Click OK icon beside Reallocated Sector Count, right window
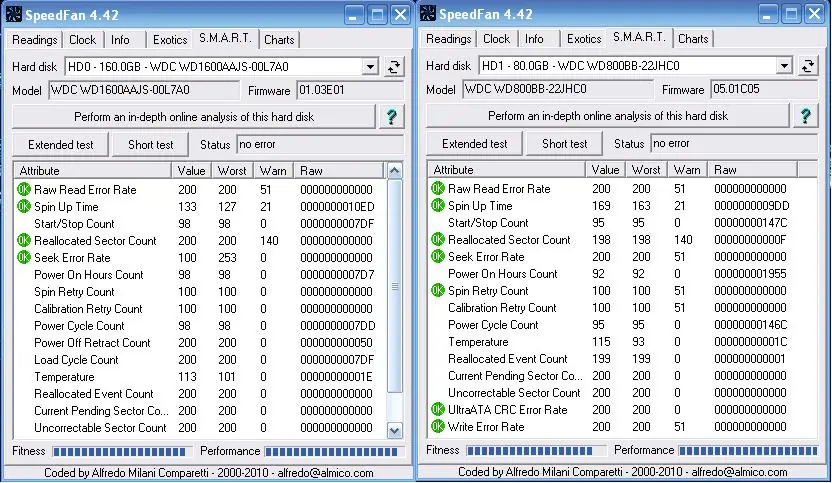The width and height of the screenshot is (832, 483). (x=438, y=239)
